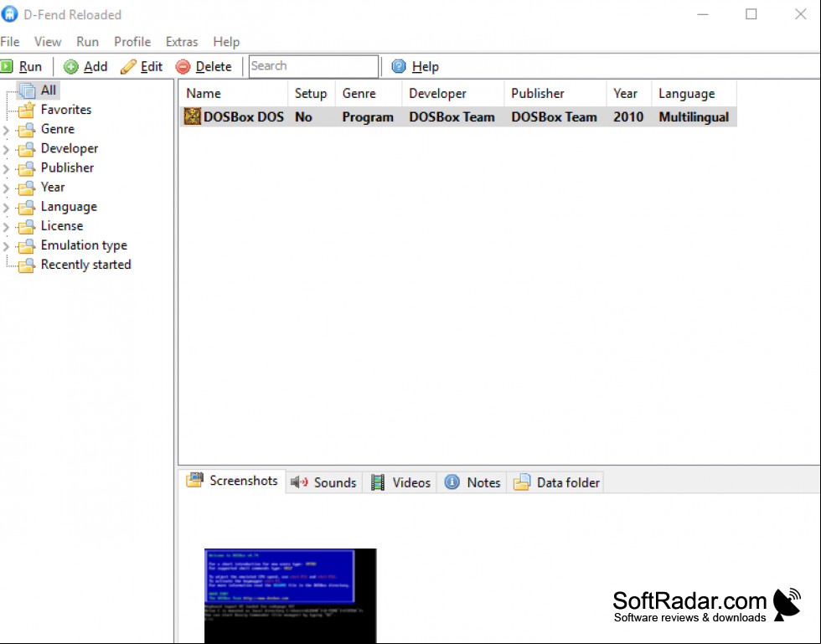Screen dimensions: 821x644
Task: Switch to the Notes tab
Action: tap(472, 482)
